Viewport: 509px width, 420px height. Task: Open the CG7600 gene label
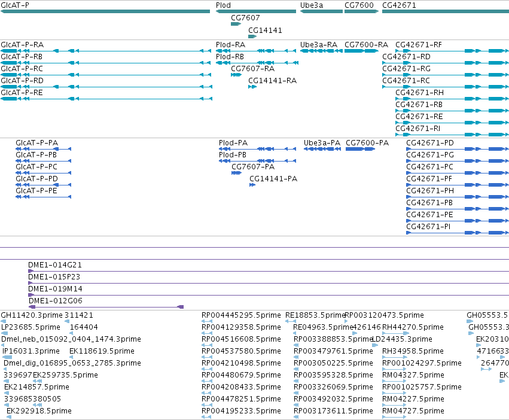coord(359,5)
